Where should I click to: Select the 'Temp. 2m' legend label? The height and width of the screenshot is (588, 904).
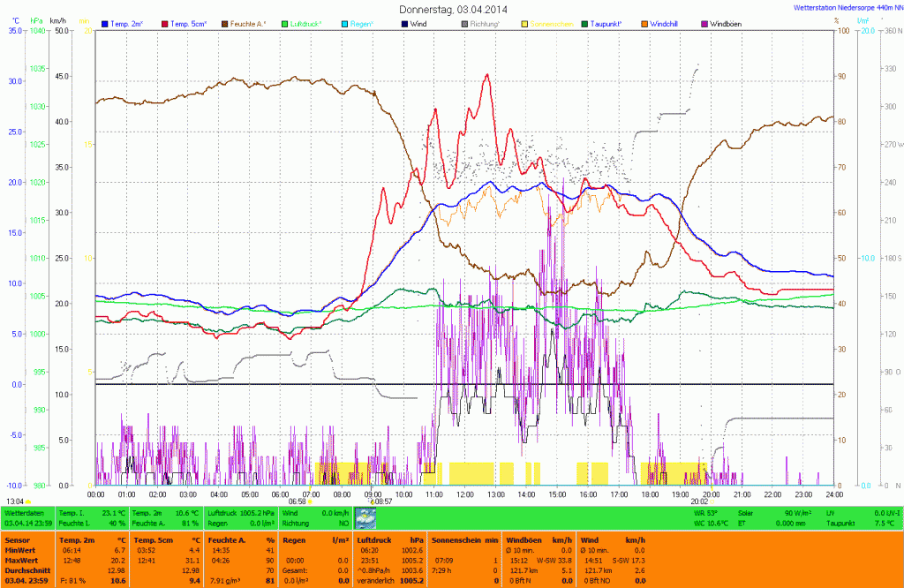click(x=127, y=24)
